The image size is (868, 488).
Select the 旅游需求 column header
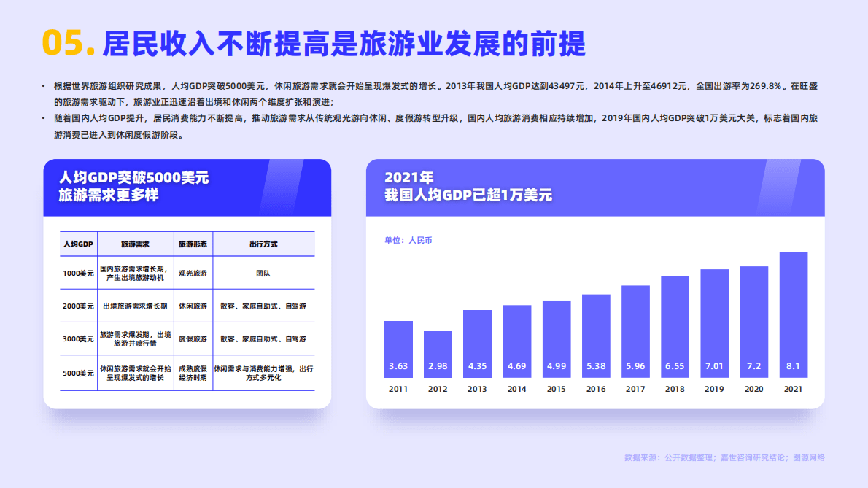coord(135,244)
